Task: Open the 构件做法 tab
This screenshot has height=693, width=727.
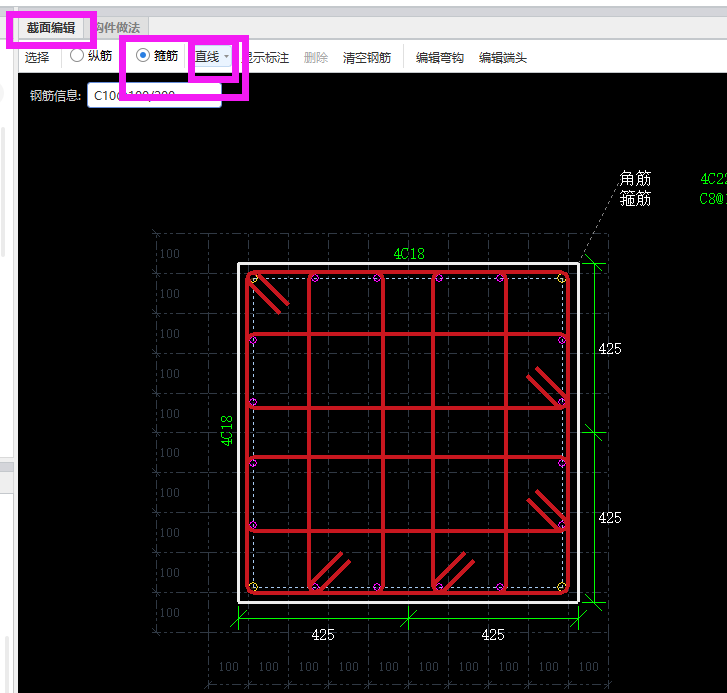Action: 118,28
